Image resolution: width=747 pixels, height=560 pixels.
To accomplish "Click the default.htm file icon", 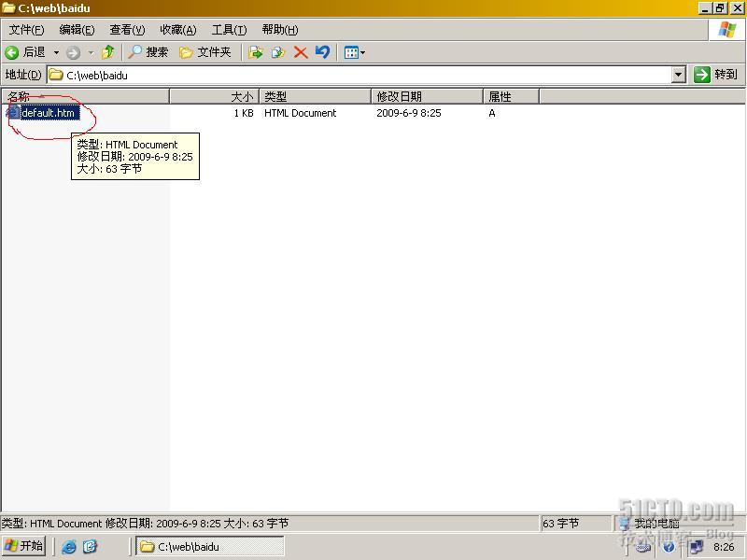I will pyautogui.click(x=13, y=112).
